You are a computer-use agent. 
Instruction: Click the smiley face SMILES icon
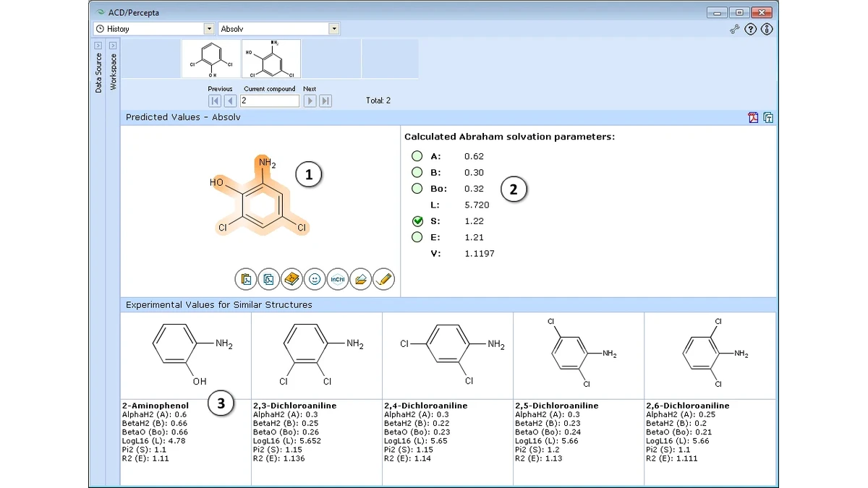[315, 279]
